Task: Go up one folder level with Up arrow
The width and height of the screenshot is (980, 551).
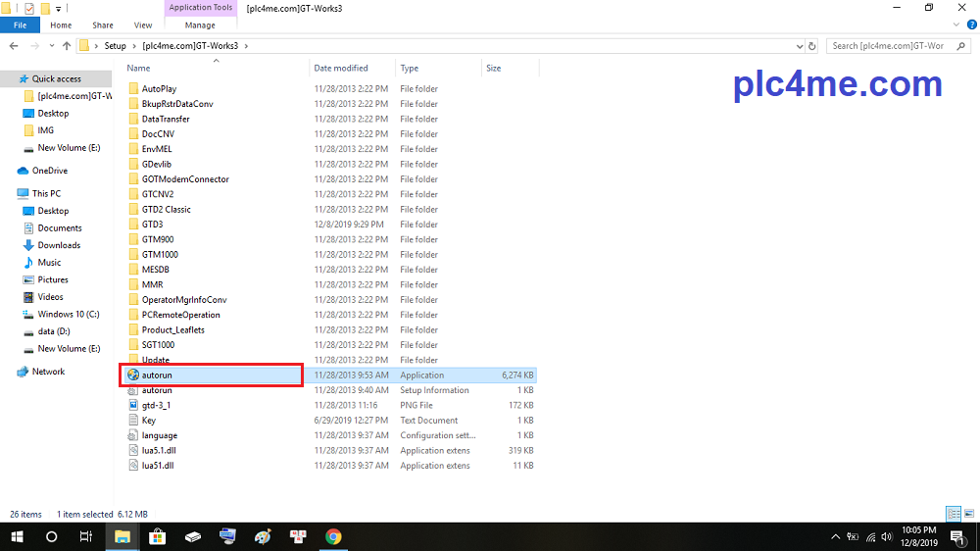Action: tap(67, 46)
